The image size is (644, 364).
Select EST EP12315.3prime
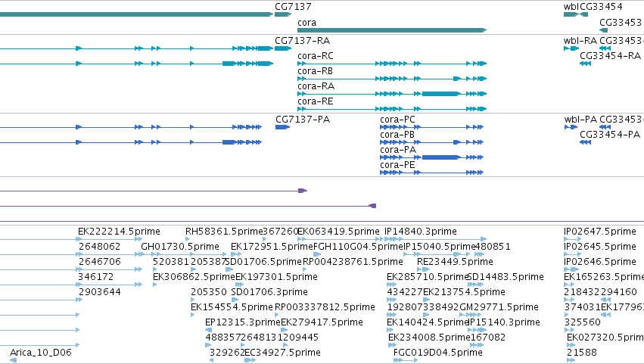click(243, 323)
